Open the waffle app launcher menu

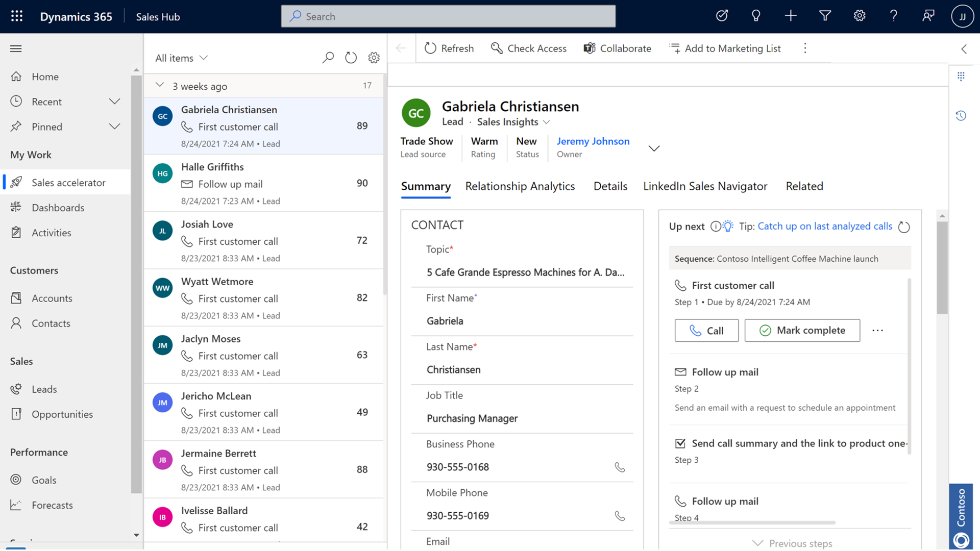pos(17,16)
